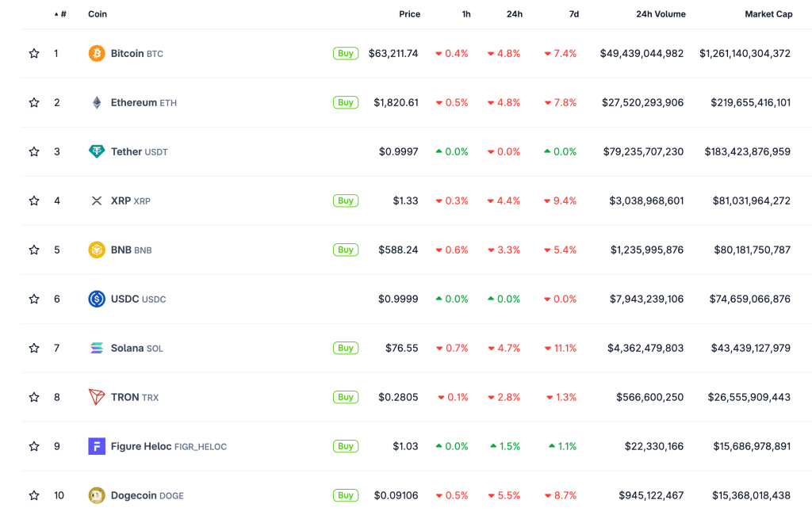Click the USDC blue logo icon
This screenshot has width=812, height=519.
tap(96, 299)
